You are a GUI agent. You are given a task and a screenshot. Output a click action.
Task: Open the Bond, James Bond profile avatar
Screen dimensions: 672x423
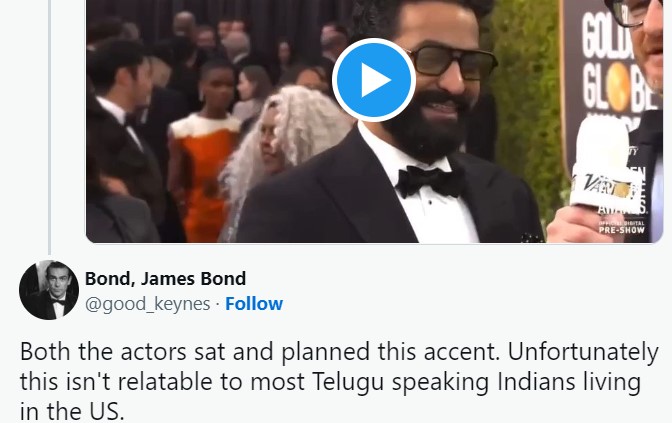point(49,290)
